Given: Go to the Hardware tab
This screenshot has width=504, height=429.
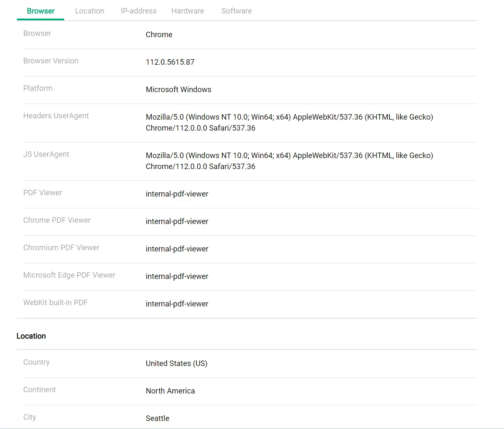Looking at the screenshot, I should pyautogui.click(x=188, y=11).
